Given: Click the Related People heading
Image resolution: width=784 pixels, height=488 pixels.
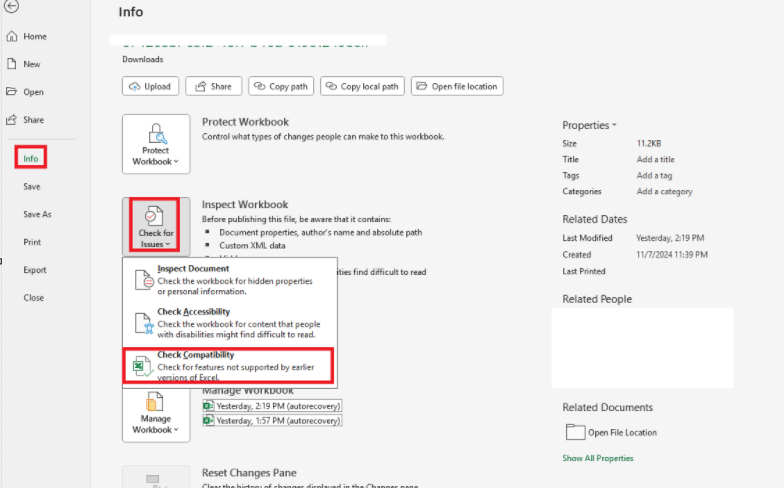Looking at the screenshot, I should coord(597,299).
